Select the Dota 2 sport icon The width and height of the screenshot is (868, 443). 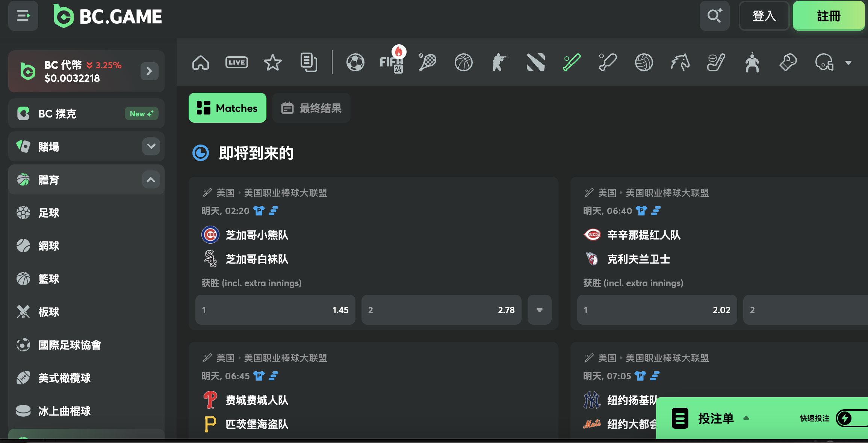click(x=535, y=62)
